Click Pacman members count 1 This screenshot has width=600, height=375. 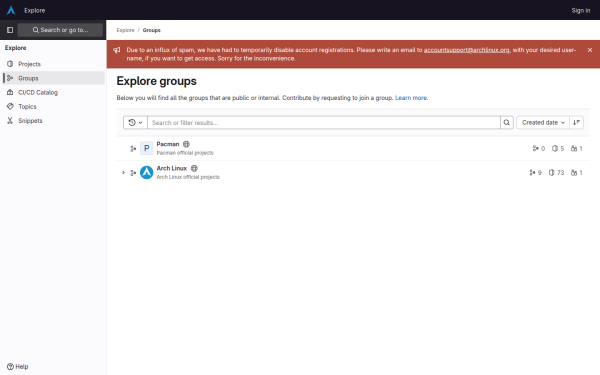(x=576, y=148)
